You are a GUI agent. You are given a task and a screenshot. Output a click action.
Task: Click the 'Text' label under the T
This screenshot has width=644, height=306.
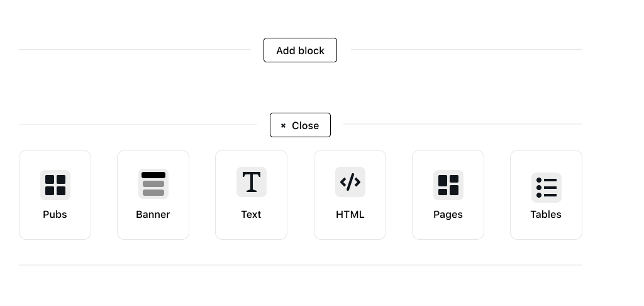(x=252, y=214)
